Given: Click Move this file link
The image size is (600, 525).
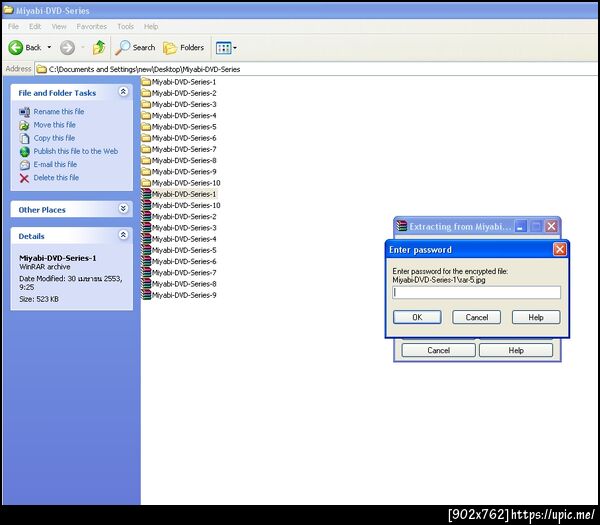Looking at the screenshot, I should (x=54, y=125).
